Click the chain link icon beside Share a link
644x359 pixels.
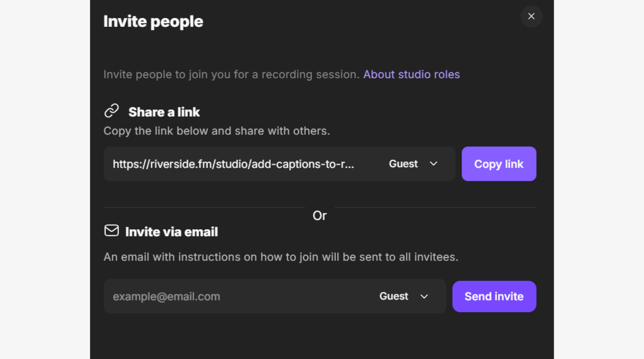112,111
